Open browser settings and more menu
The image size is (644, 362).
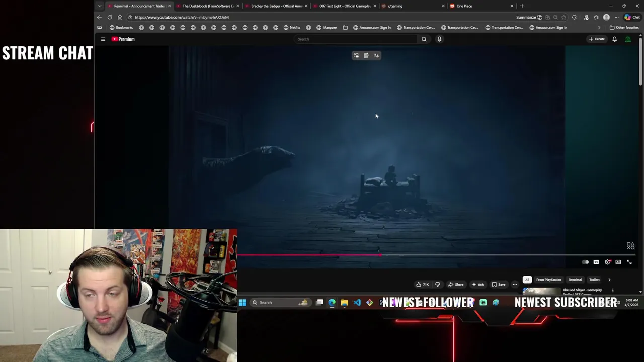coord(616,17)
